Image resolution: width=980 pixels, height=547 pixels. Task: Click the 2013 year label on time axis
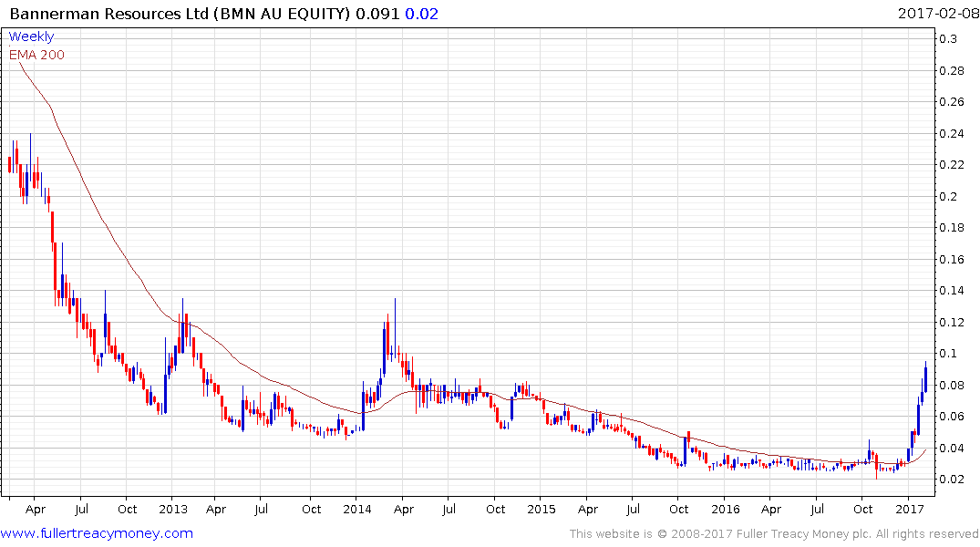(x=173, y=509)
